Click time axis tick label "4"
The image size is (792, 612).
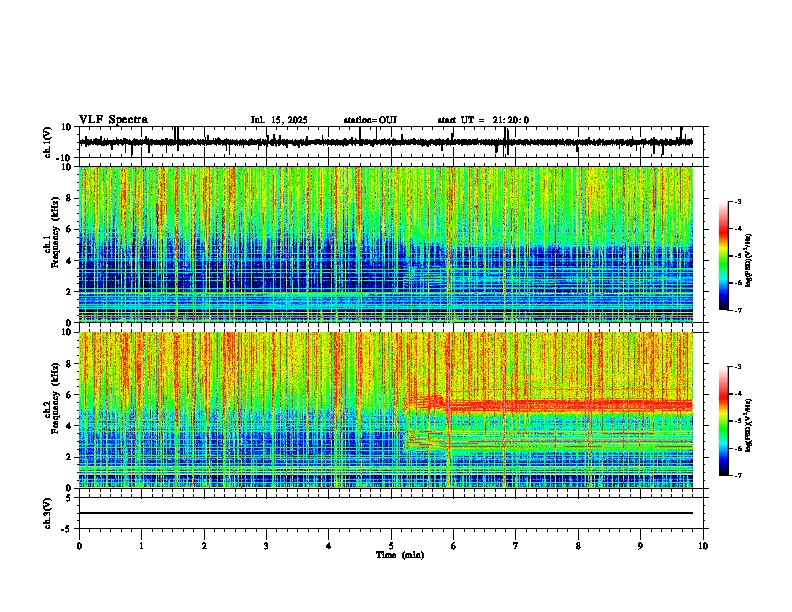tap(329, 546)
